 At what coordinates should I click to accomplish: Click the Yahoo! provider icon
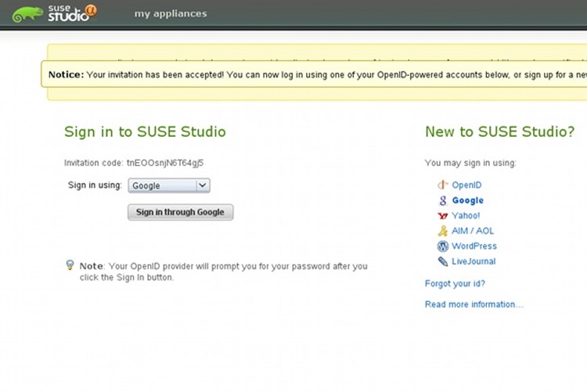(x=442, y=216)
